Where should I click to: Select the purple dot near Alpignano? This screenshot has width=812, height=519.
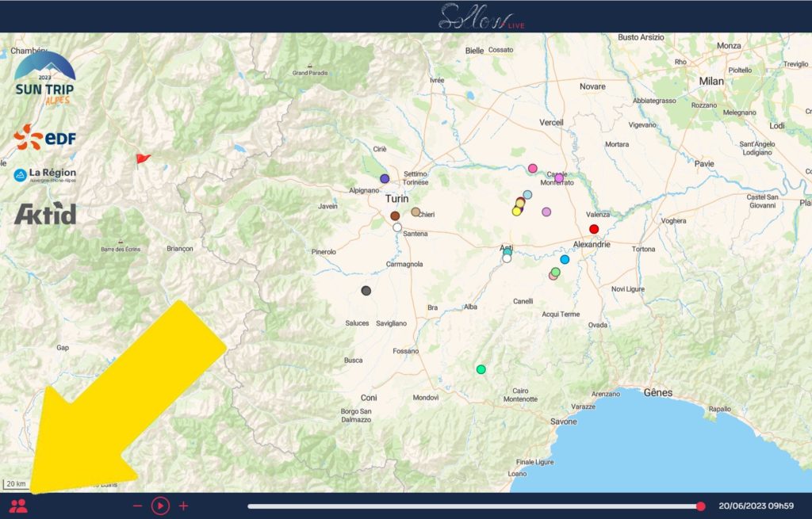(x=385, y=179)
